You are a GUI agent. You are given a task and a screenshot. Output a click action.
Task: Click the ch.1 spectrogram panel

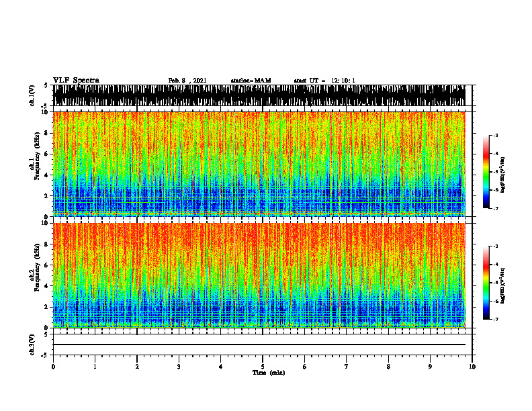259,164
